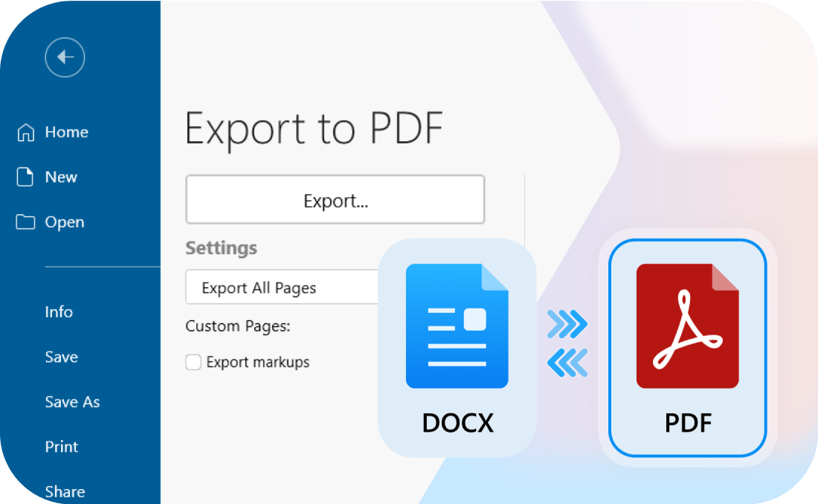
Task: Click the Custom Pages label
Action: pyautogui.click(x=237, y=326)
